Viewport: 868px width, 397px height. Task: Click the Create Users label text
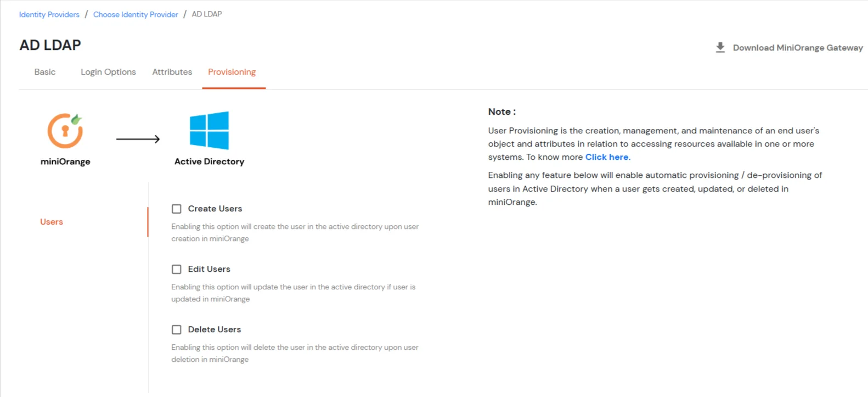pos(215,209)
